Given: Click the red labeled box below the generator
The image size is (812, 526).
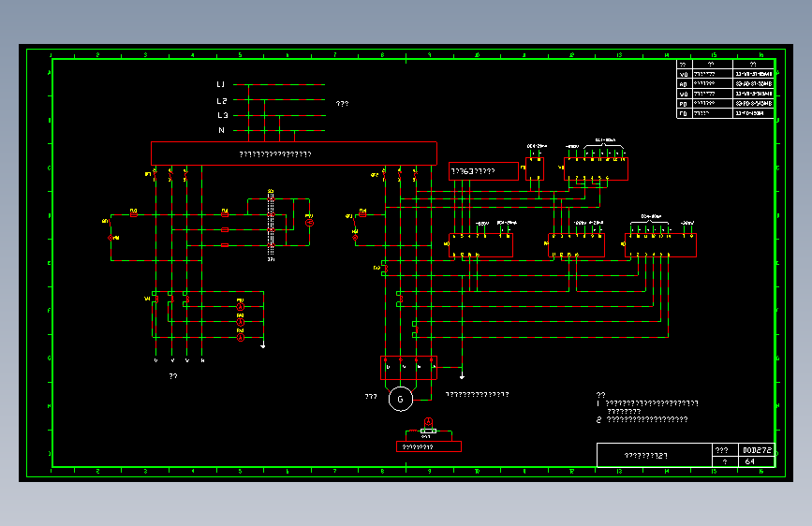Looking at the screenshot, I should 429,446.
